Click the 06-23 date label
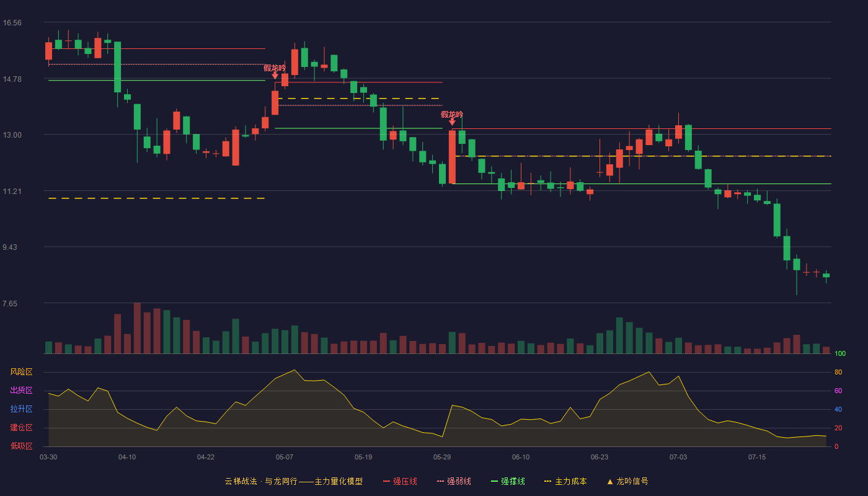The height and width of the screenshot is (496, 868). click(x=600, y=457)
